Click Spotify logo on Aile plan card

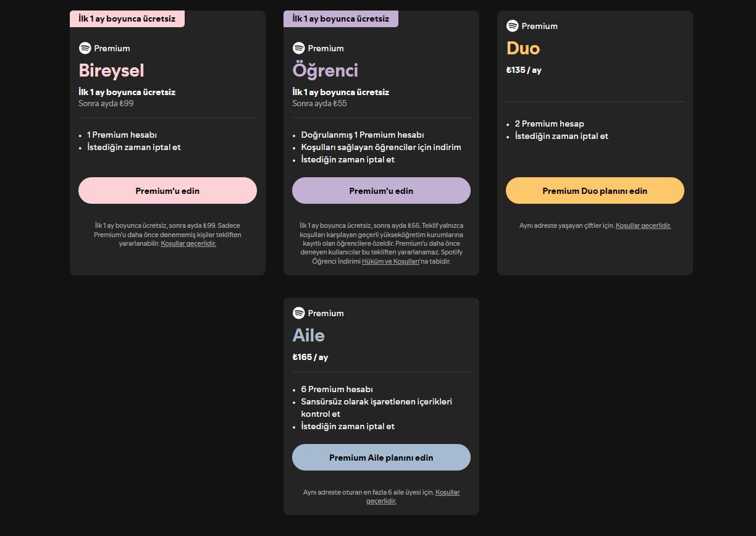pyautogui.click(x=298, y=313)
